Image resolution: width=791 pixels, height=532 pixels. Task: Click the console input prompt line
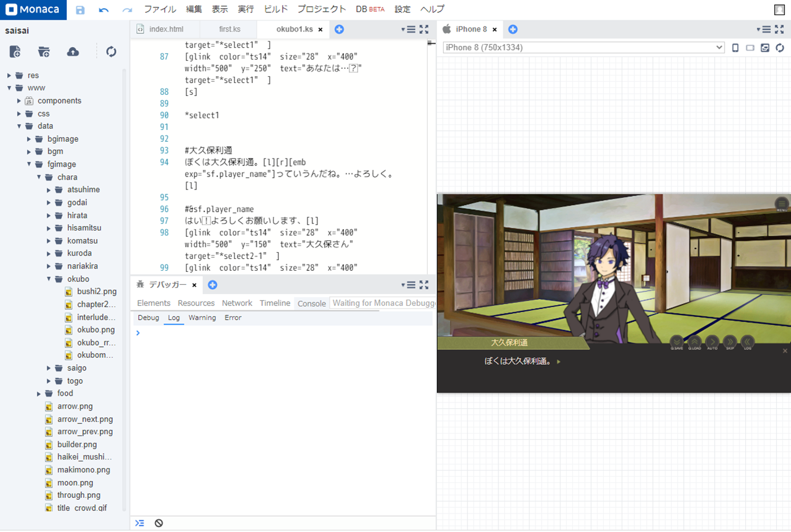(x=283, y=333)
